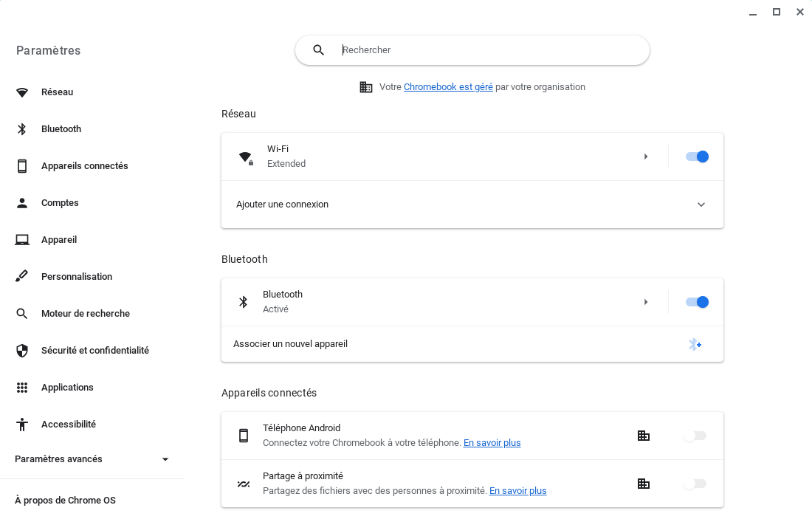Click the Applications grid icon
The image size is (812, 522).
click(x=21, y=387)
